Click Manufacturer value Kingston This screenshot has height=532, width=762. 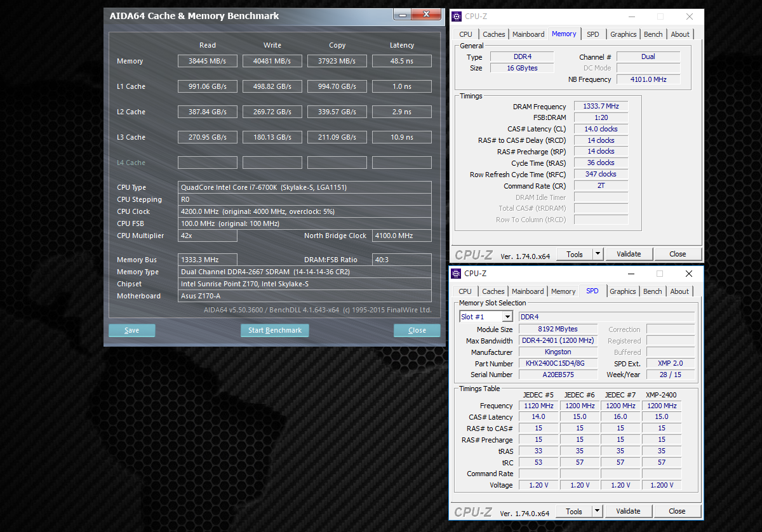tap(558, 352)
